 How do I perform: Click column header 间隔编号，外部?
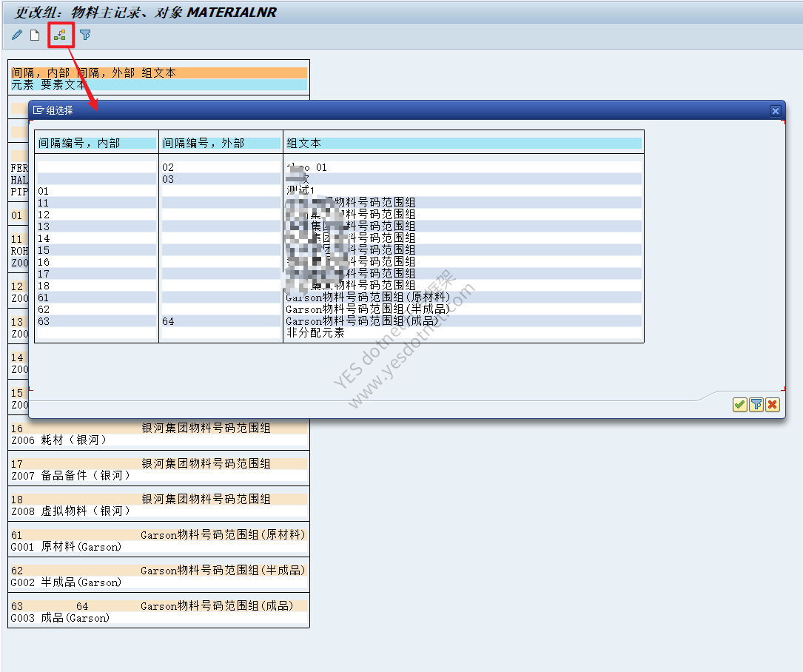[x=221, y=144]
